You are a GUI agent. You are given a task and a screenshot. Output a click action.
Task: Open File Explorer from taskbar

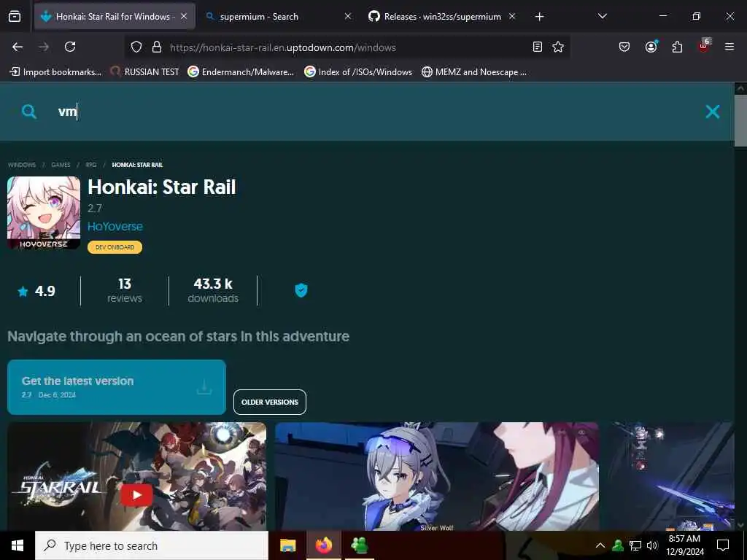[287, 545]
